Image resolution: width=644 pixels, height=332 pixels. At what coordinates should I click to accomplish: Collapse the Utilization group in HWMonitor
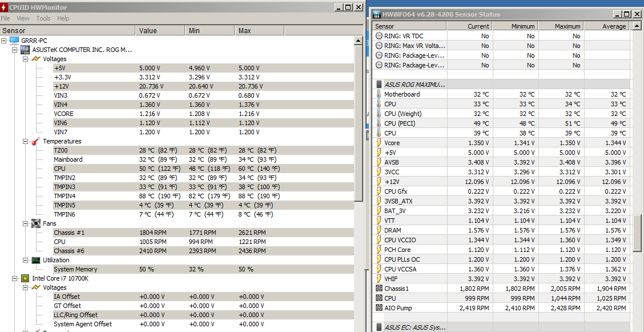pos(25,260)
